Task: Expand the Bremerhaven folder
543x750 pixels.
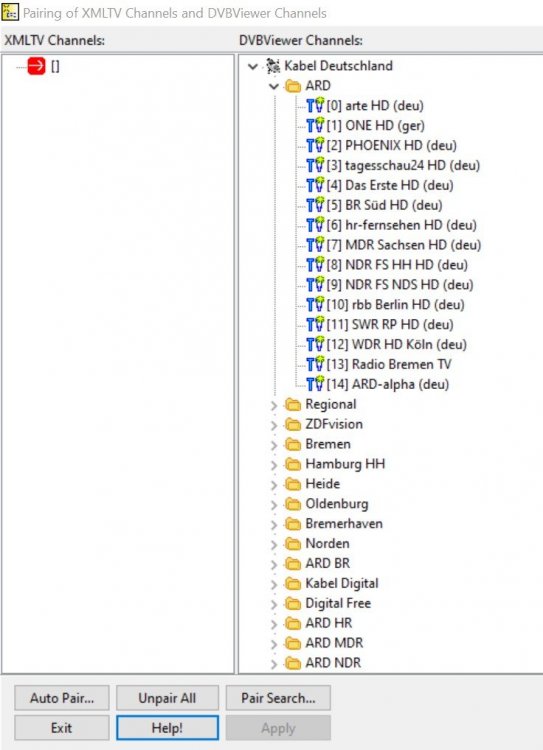Action: [x=274, y=525]
